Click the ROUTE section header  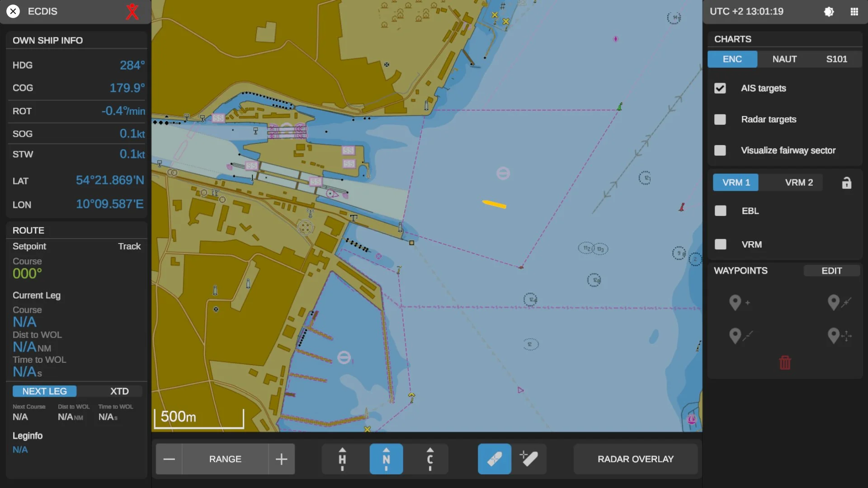[28, 230]
